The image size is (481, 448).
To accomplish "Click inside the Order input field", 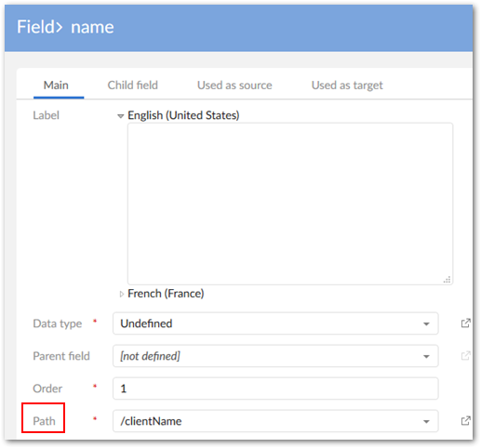I will [x=275, y=389].
